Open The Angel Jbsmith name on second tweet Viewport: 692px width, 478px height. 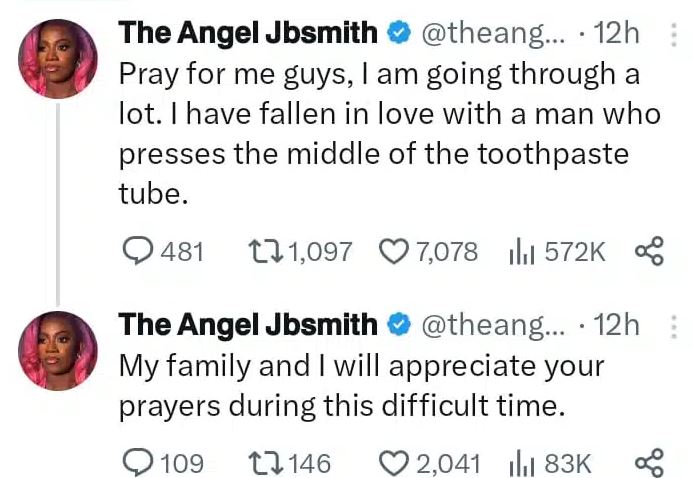point(248,324)
